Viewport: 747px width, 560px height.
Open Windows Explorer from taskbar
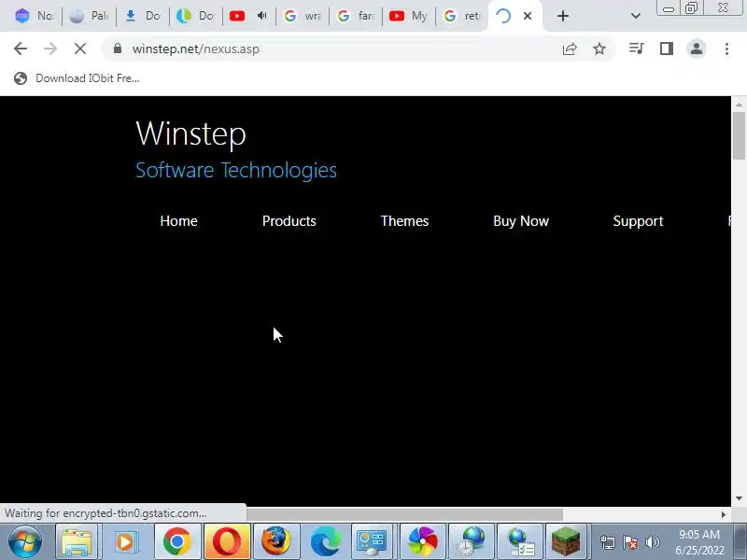click(x=77, y=541)
